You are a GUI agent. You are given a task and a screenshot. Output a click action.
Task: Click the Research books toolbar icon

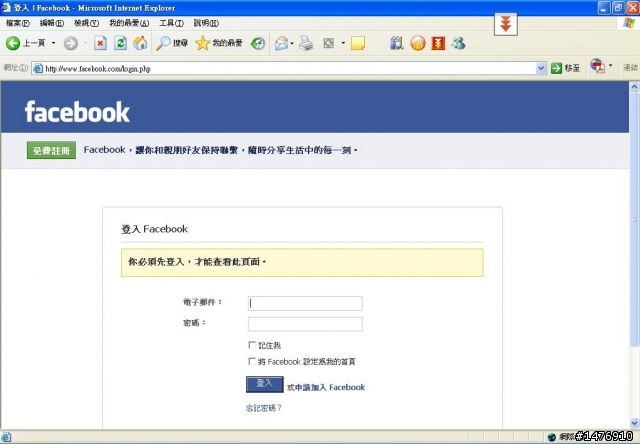[x=397, y=43]
